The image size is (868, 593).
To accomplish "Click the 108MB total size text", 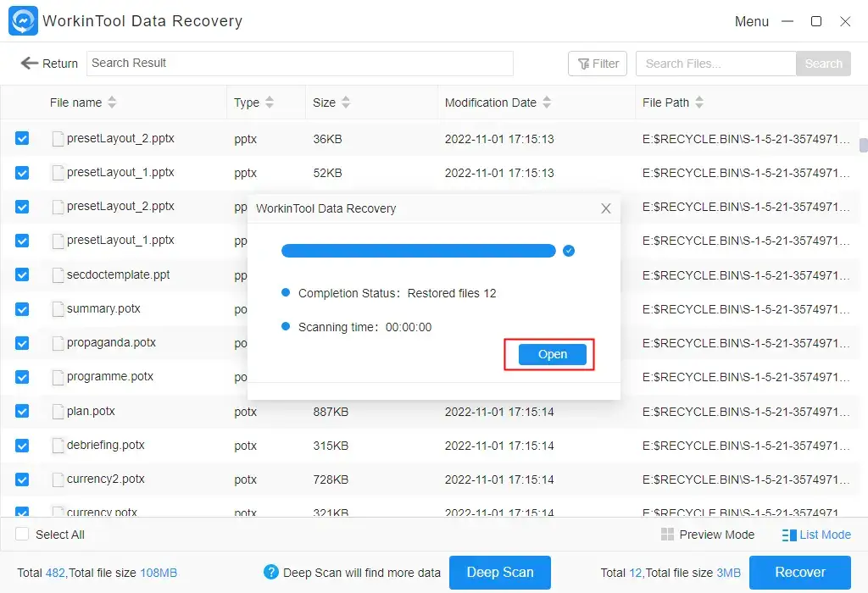I will coord(159,573).
